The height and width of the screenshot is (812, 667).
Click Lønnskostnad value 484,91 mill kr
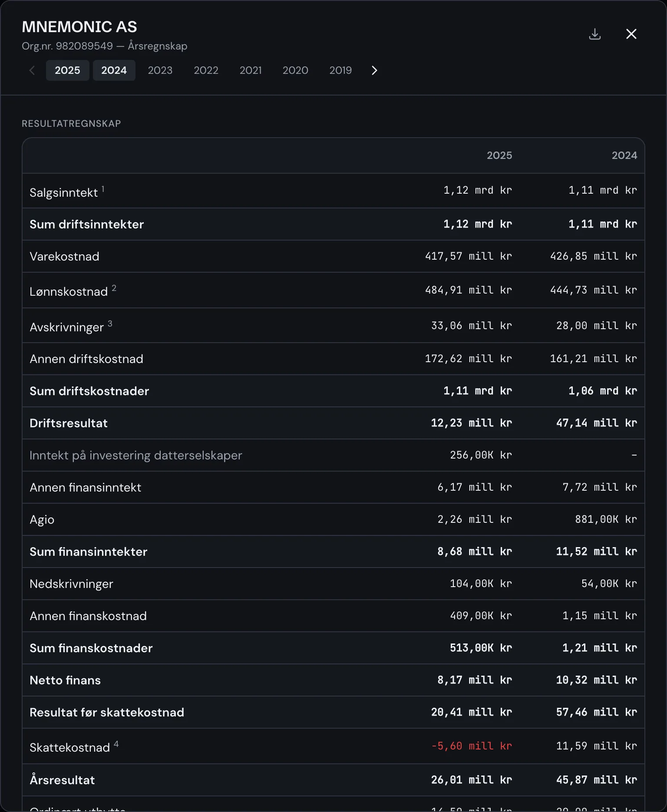(469, 290)
